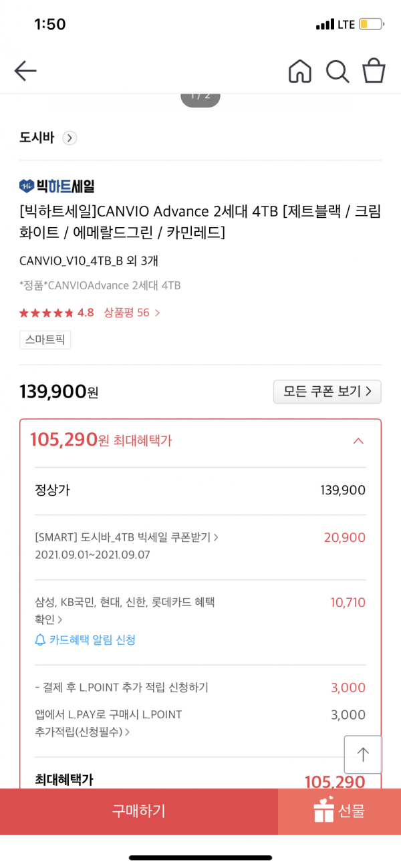Tap the back arrow icon
The width and height of the screenshot is (401, 868).
pos(25,71)
